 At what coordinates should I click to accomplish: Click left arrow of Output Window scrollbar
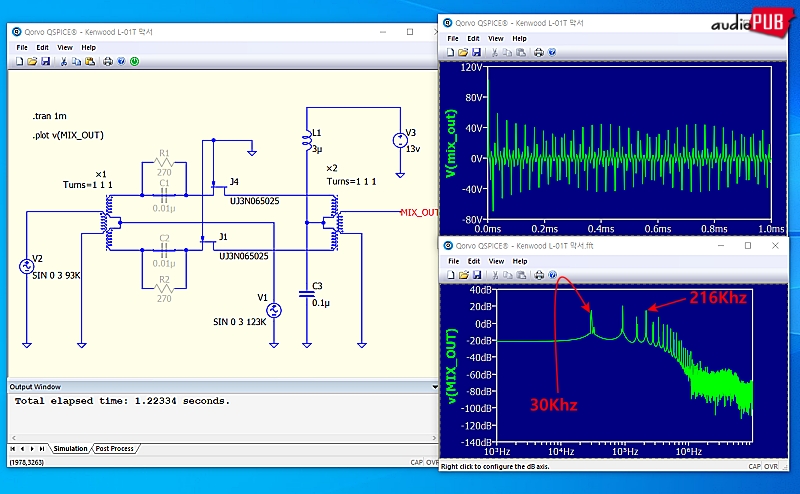tap(14, 438)
